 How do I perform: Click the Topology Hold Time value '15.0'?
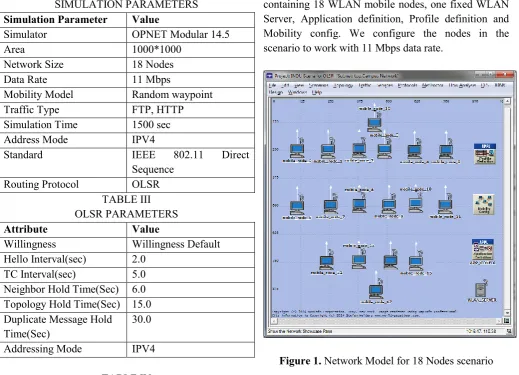click(x=142, y=304)
